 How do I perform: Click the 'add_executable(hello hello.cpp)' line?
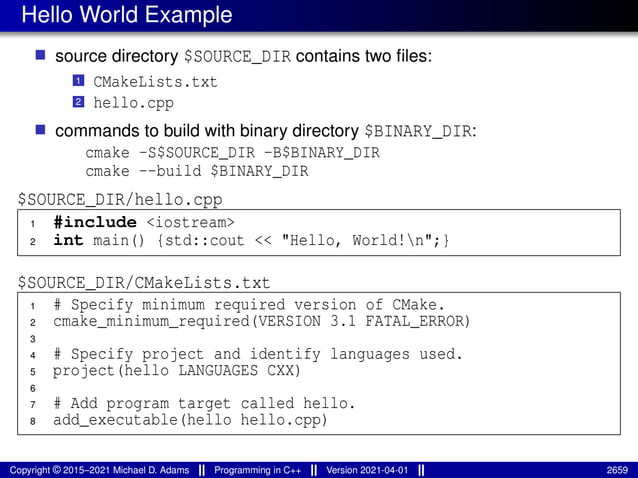point(190,420)
